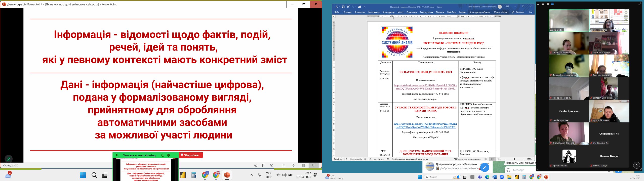Toggle microphone icon in system tray
The width and height of the screenshot is (644, 181).
(259, 175)
